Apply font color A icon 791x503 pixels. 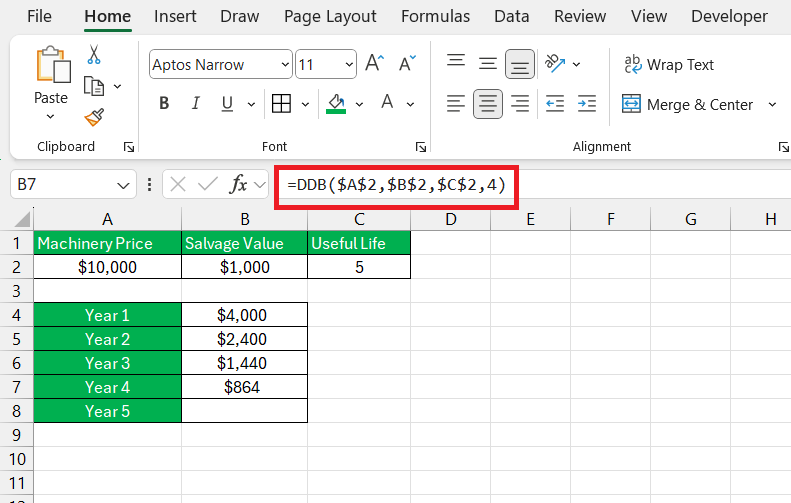[387, 103]
